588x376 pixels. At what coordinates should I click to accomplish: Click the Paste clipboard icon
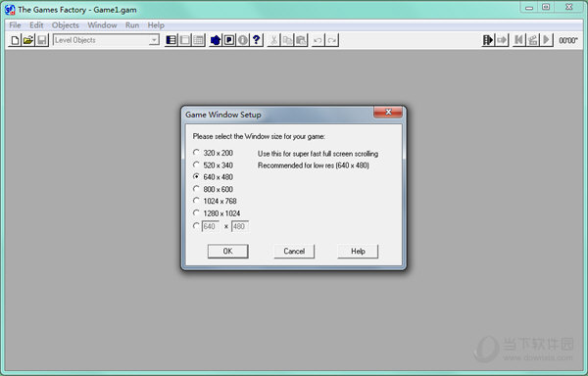pyautogui.click(x=301, y=40)
